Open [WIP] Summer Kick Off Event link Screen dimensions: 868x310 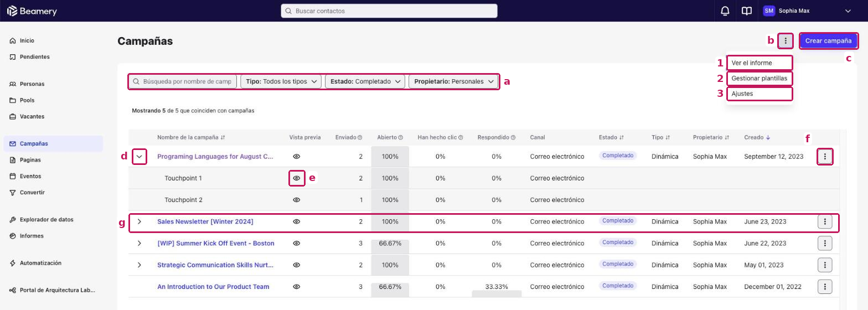[215, 243]
